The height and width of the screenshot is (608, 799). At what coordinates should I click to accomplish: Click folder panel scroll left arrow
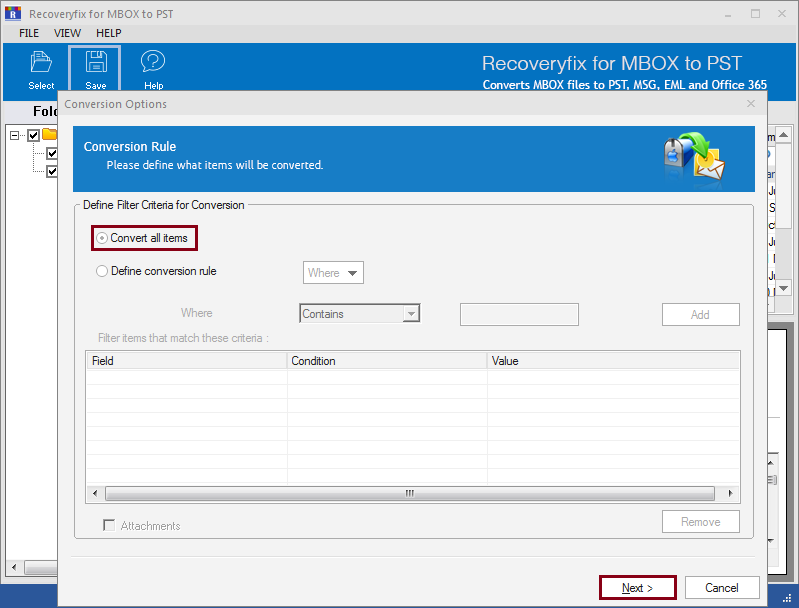(14, 567)
